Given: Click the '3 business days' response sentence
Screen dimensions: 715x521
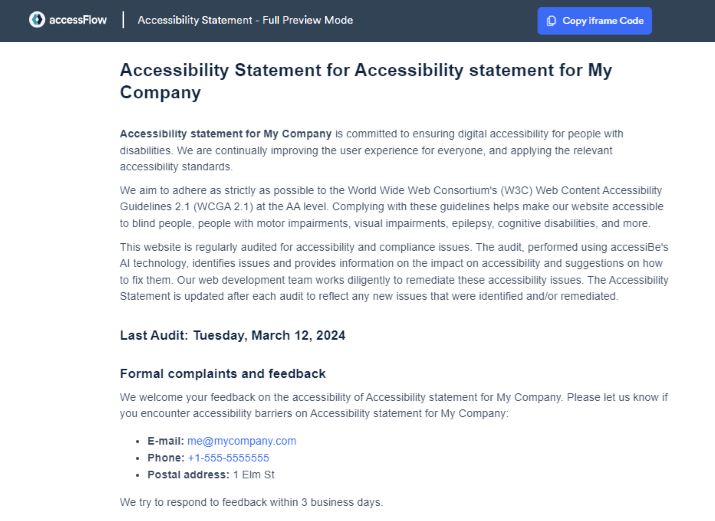Looking at the screenshot, I should click(x=250, y=501).
